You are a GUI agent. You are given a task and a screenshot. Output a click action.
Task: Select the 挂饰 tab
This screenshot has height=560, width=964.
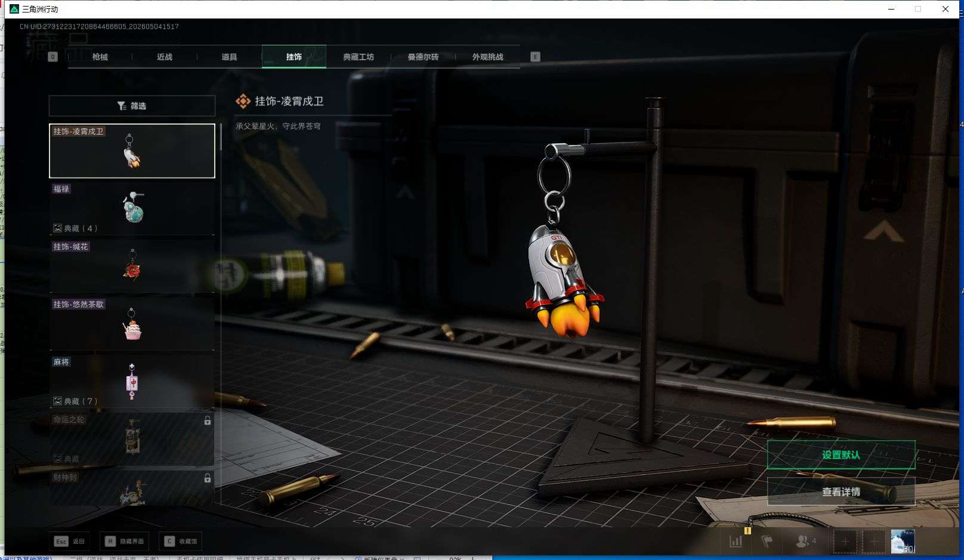294,57
